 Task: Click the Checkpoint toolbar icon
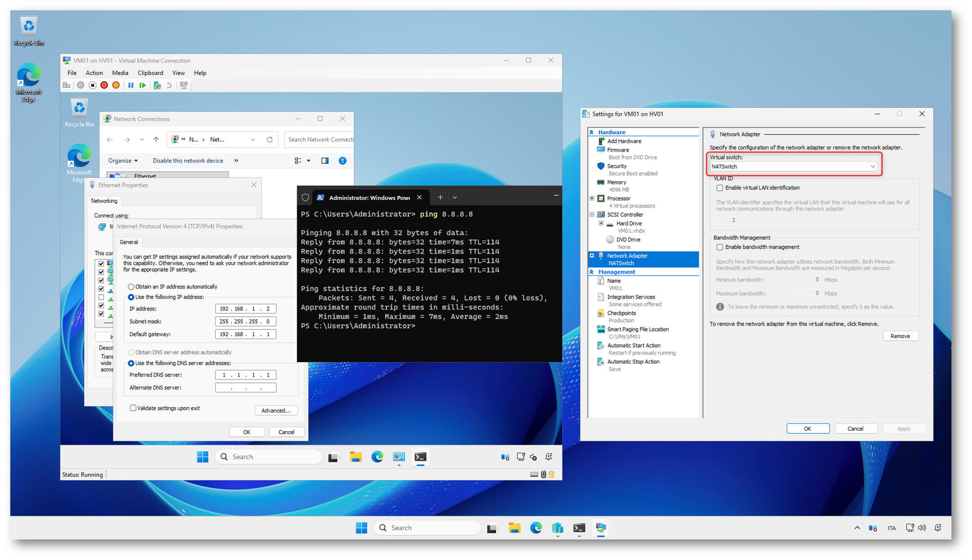(x=157, y=85)
